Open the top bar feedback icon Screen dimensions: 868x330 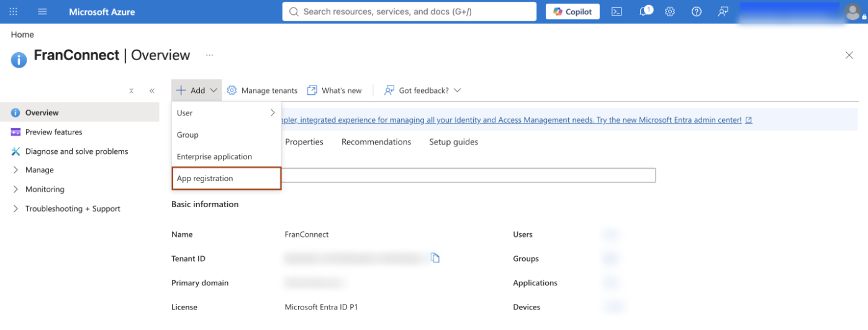coord(723,12)
